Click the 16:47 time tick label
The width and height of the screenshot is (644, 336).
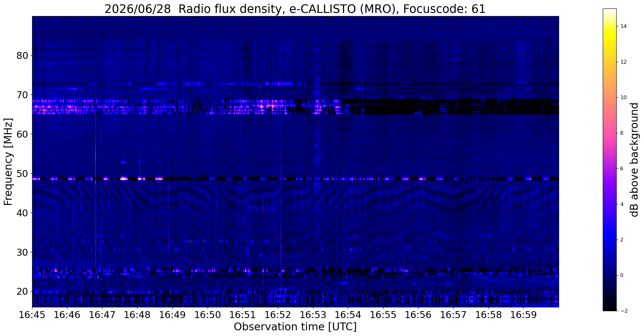coord(102,314)
